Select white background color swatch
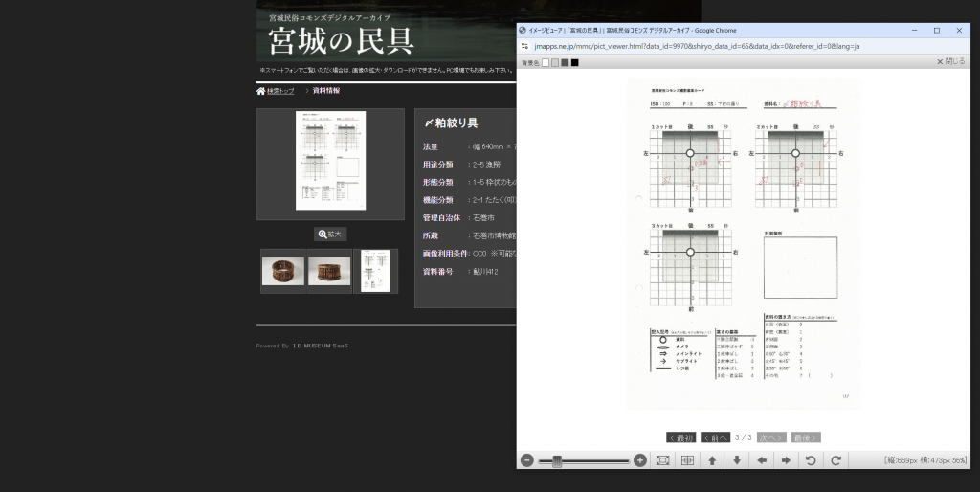 546,62
